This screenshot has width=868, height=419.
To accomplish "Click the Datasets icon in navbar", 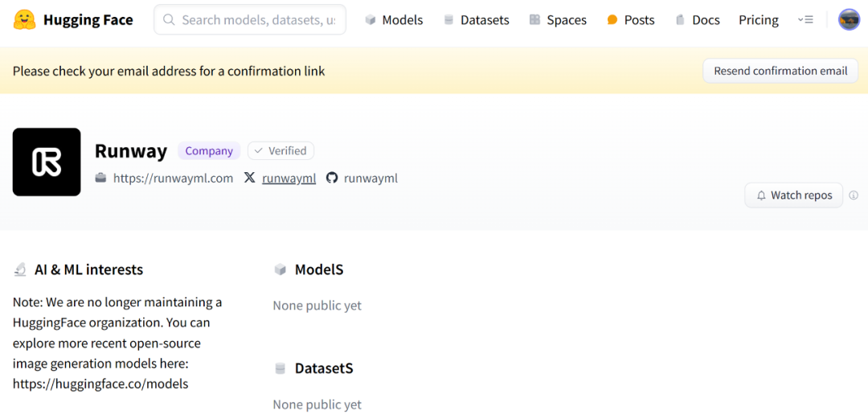I will (x=448, y=20).
